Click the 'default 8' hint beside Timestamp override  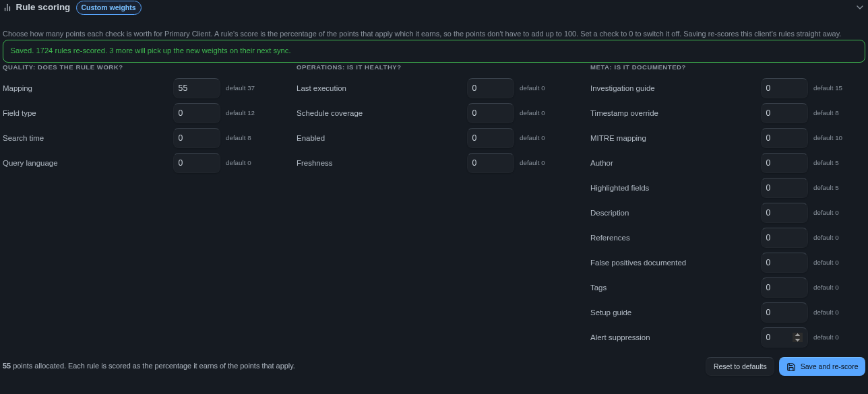click(x=826, y=113)
